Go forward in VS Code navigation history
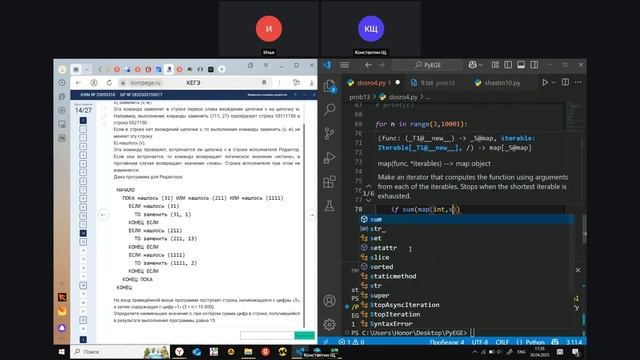Image resolution: width=640 pixels, height=360 pixels. click(x=382, y=65)
